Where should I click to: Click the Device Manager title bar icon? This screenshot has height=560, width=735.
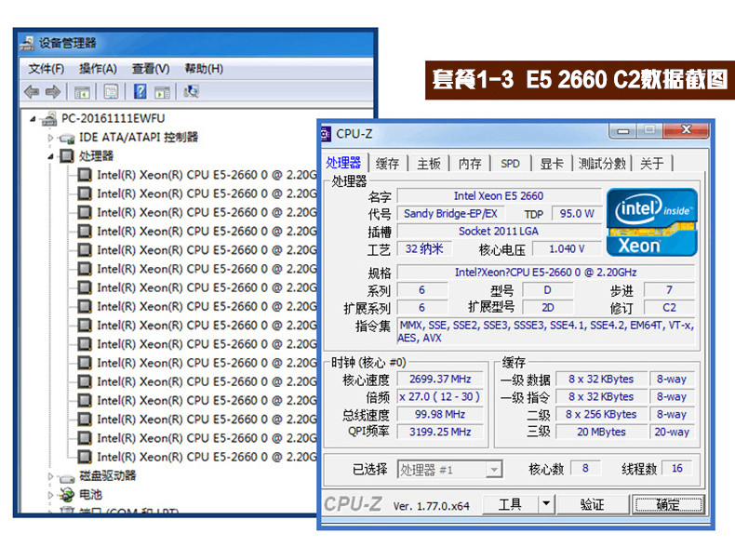(x=27, y=43)
